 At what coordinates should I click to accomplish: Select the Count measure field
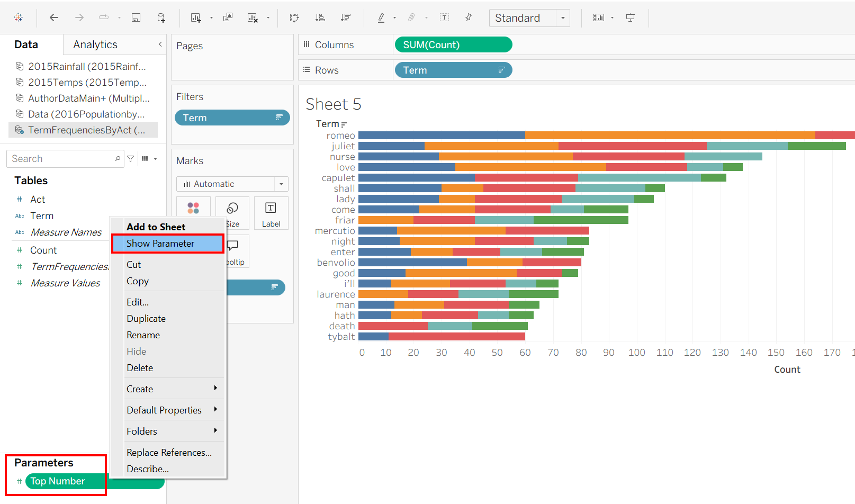point(43,250)
